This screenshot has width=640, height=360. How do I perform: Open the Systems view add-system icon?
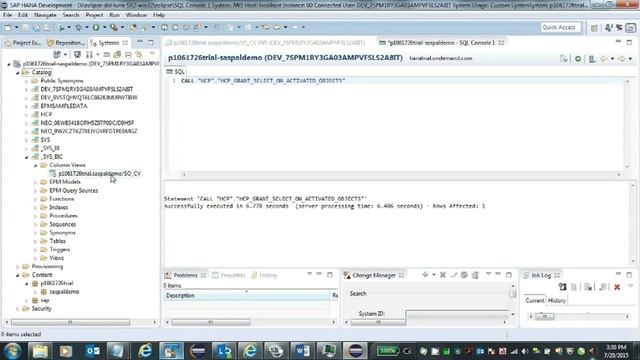click(57, 54)
